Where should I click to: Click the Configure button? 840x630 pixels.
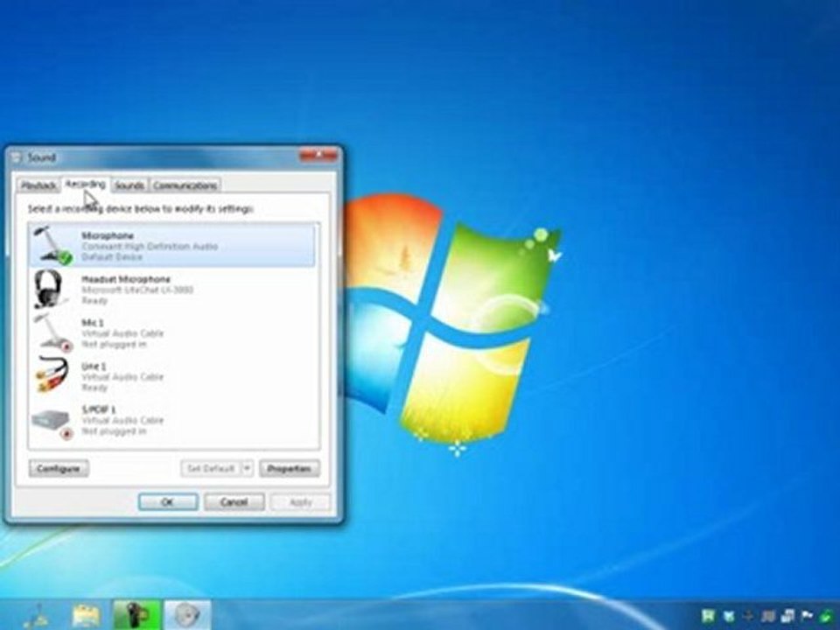pyautogui.click(x=59, y=469)
